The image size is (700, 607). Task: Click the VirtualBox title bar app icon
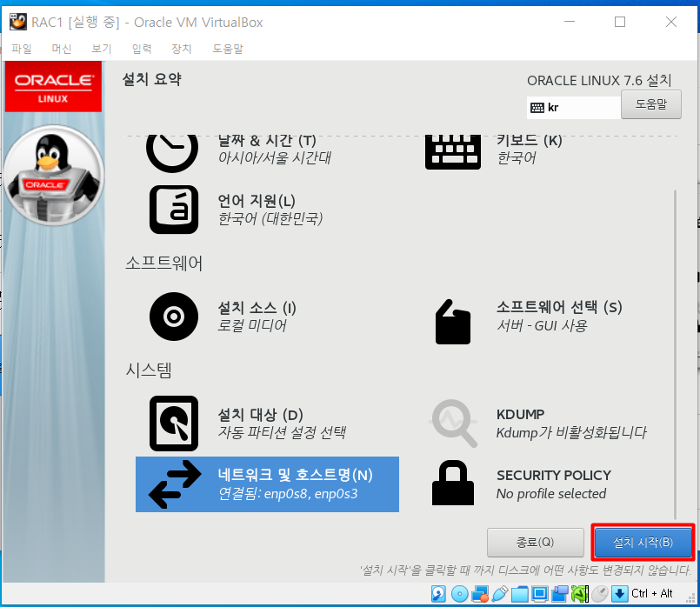tap(18, 22)
